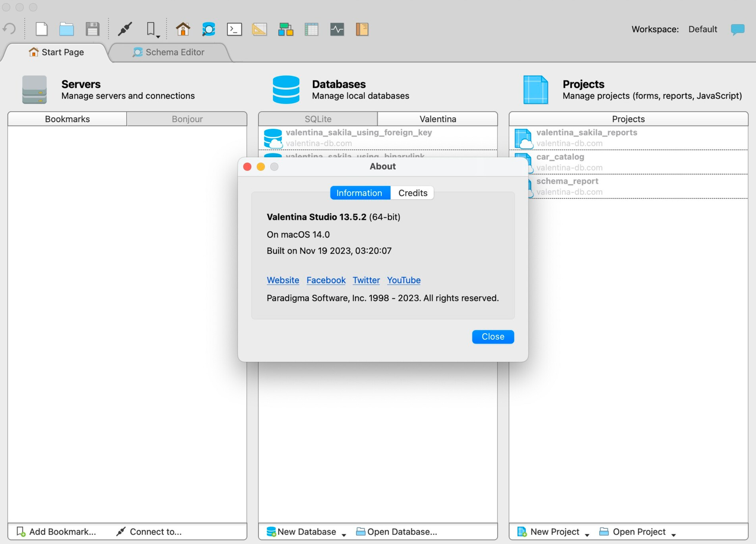Create a new blank document from toolbar
The image size is (756, 544).
(41, 29)
